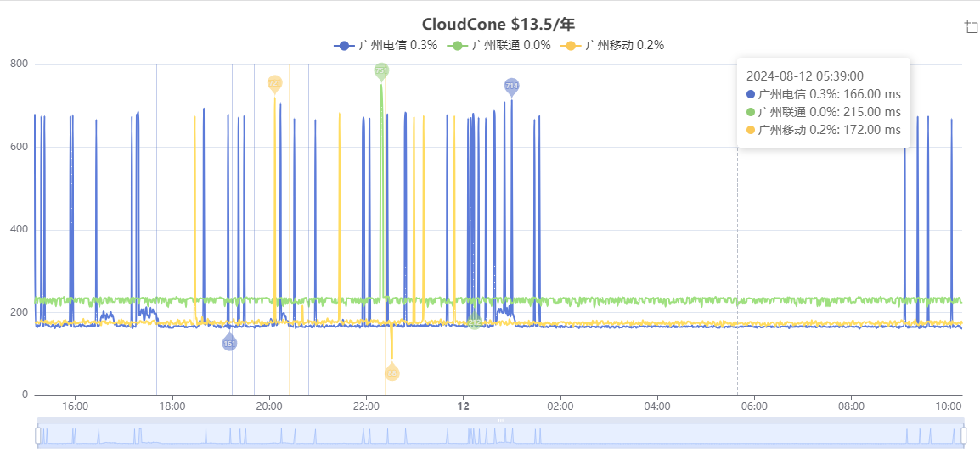Click the blue 714 maximum marker pin
The height and width of the screenshot is (459, 980).
point(511,86)
